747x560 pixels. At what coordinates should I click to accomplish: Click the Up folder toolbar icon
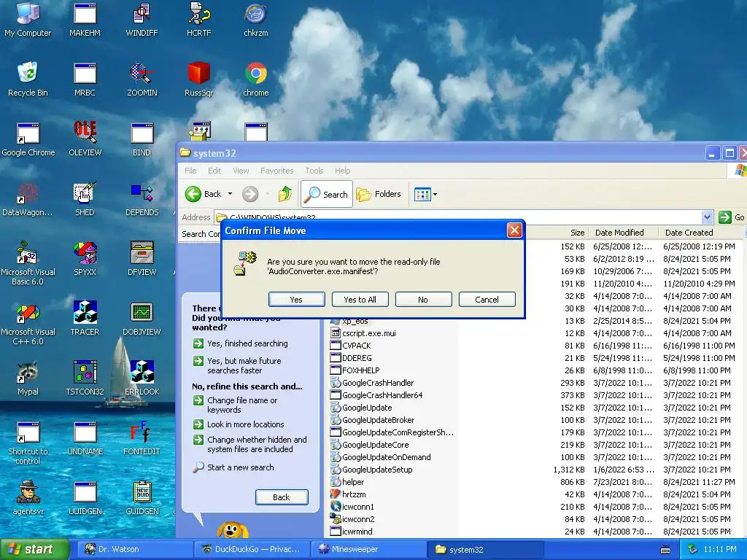click(285, 194)
